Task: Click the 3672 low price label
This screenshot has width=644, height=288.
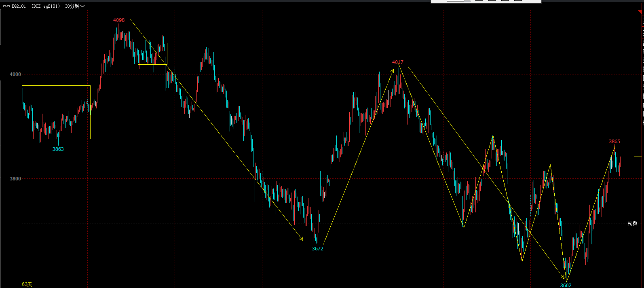Action: click(x=318, y=248)
